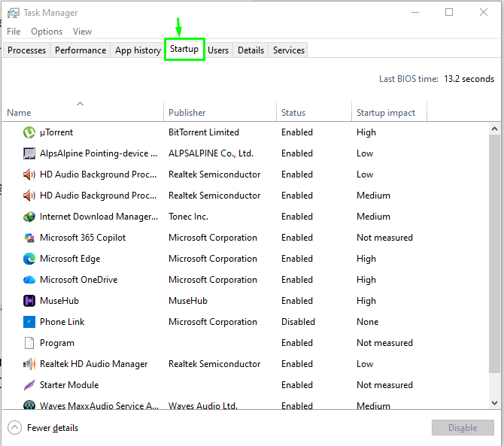Click the Waves MaxxAudio Service icon
The height and width of the screenshot is (446, 504).
29,405
